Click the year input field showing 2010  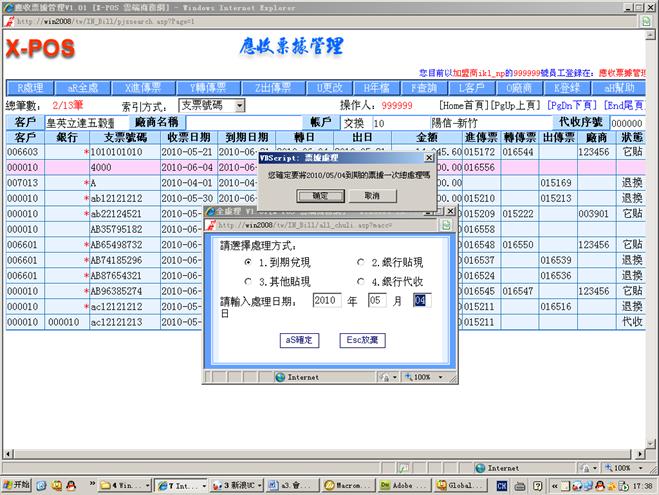click(x=327, y=300)
